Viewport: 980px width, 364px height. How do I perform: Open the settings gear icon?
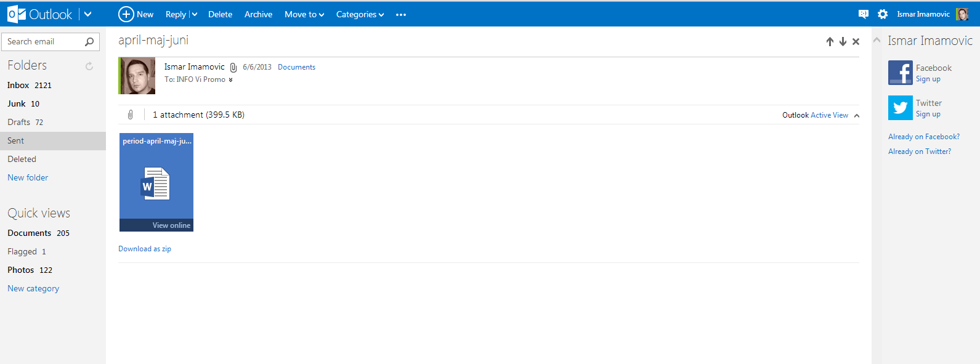click(x=883, y=14)
